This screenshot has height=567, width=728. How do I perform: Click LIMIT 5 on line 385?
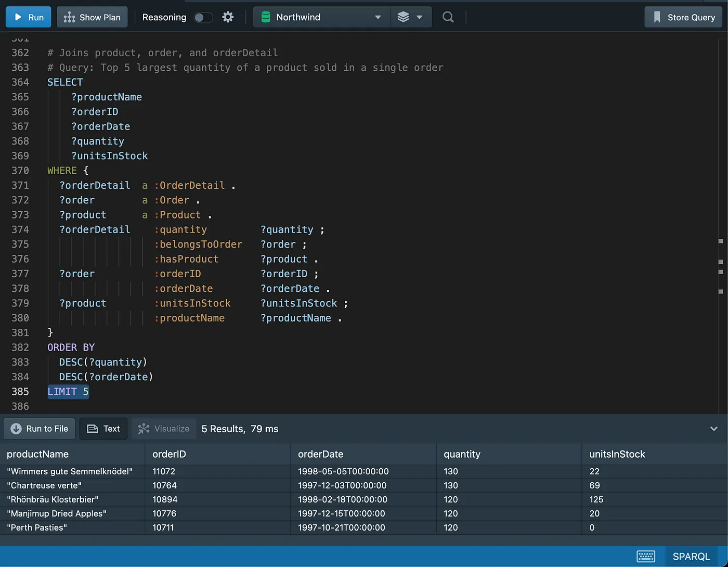pyautogui.click(x=68, y=392)
